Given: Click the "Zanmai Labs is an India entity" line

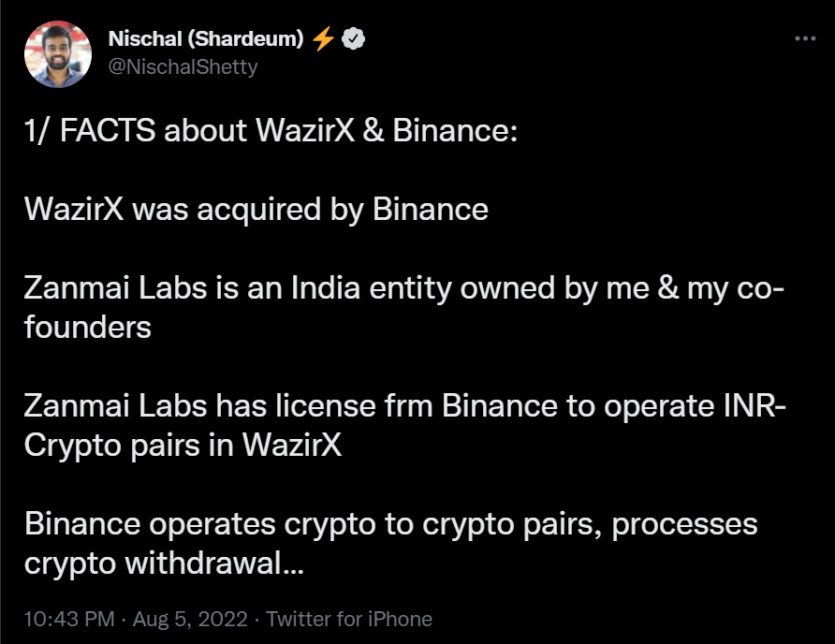Looking at the screenshot, I should [237, 288].
